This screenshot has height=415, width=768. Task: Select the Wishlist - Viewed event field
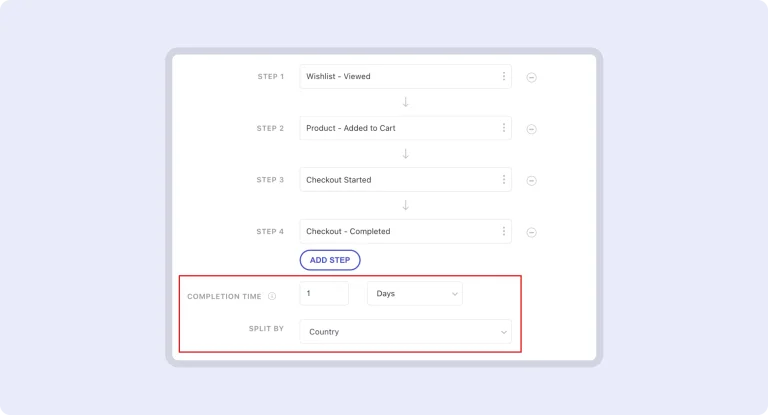pos(398,77)
